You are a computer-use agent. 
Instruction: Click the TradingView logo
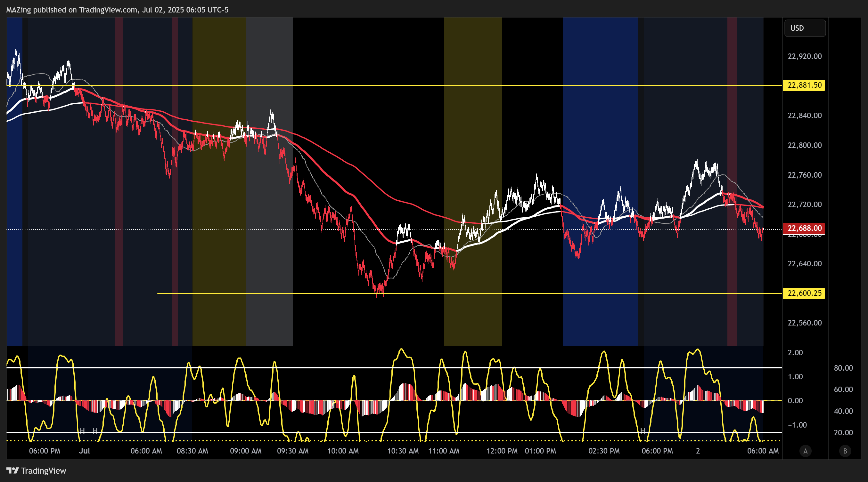(x=37, y=470)
